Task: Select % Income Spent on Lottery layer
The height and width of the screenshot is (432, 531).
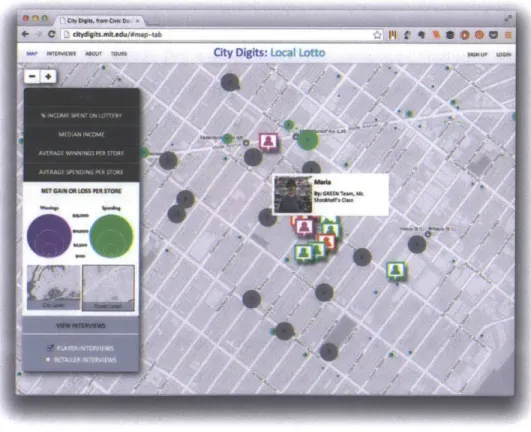Action: pyautogui.click(x=81, y=116)
